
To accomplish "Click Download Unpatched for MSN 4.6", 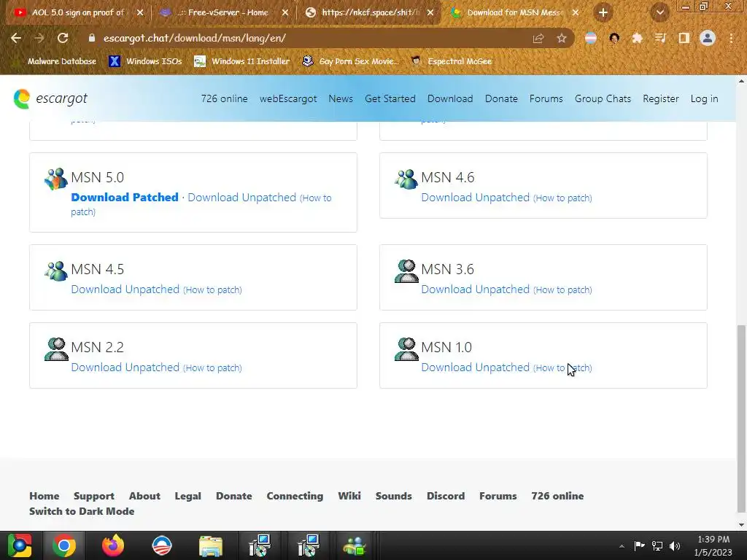I will 476,197.
